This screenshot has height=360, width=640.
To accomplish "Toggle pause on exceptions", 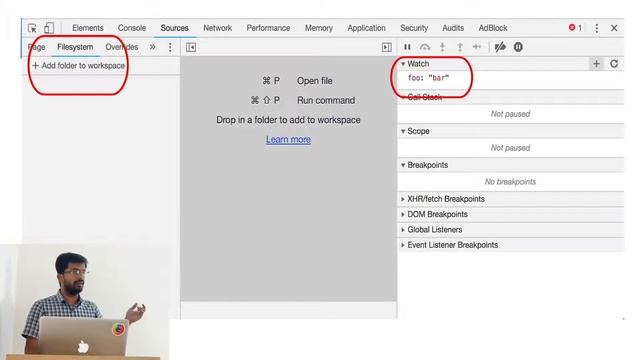I will (518, 47).
